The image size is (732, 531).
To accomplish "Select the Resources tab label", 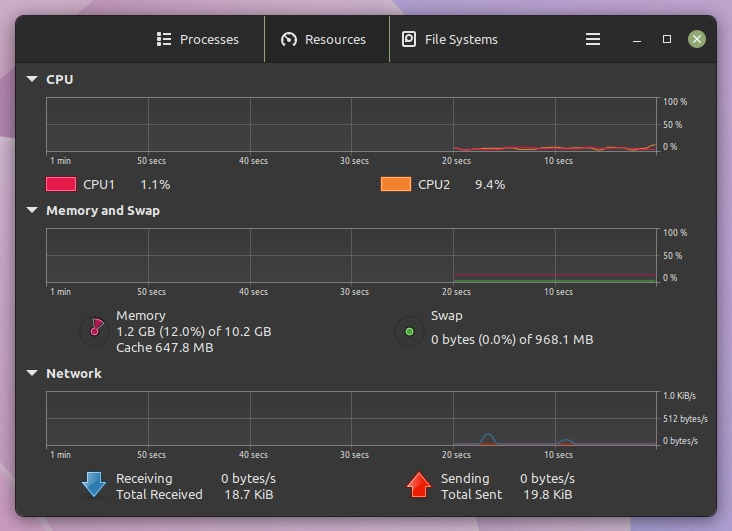I will pos(335,40).
